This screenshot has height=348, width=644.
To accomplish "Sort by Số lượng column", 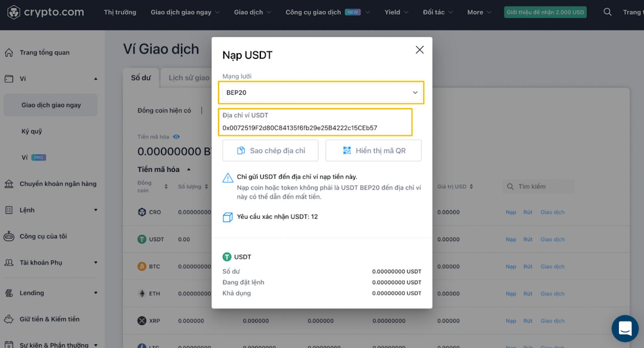I will (x=206, y=187).
